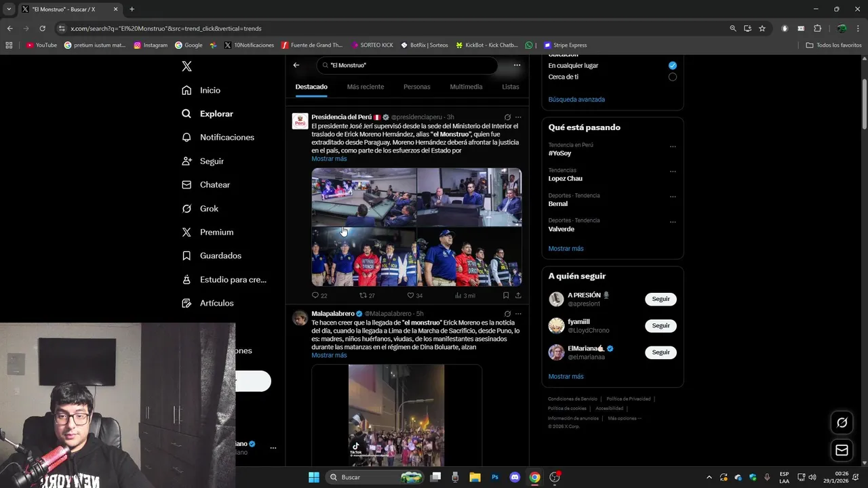Viewport: 868px width, 488px height.
Task: Follow ElMariana account
Action: 660,352
